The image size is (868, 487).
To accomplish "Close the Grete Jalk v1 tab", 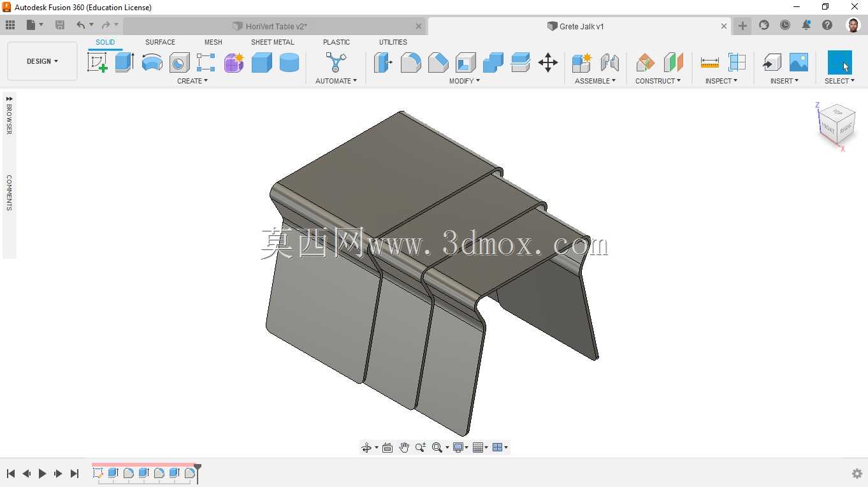I will 724,26.
